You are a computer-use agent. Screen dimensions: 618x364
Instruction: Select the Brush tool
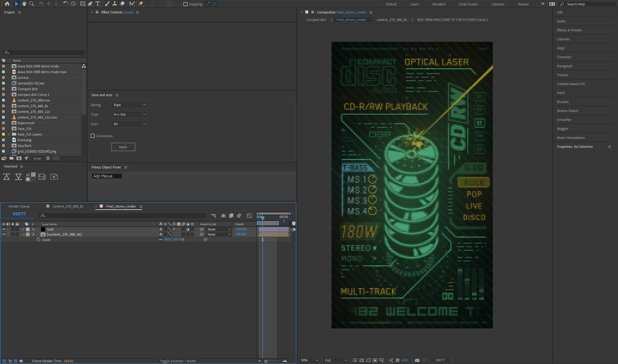pyautogui.click(x=107, y=4)
